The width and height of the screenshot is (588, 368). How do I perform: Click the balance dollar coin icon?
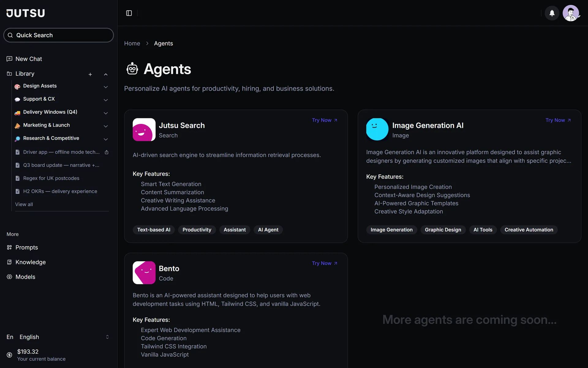click(9, 355)
